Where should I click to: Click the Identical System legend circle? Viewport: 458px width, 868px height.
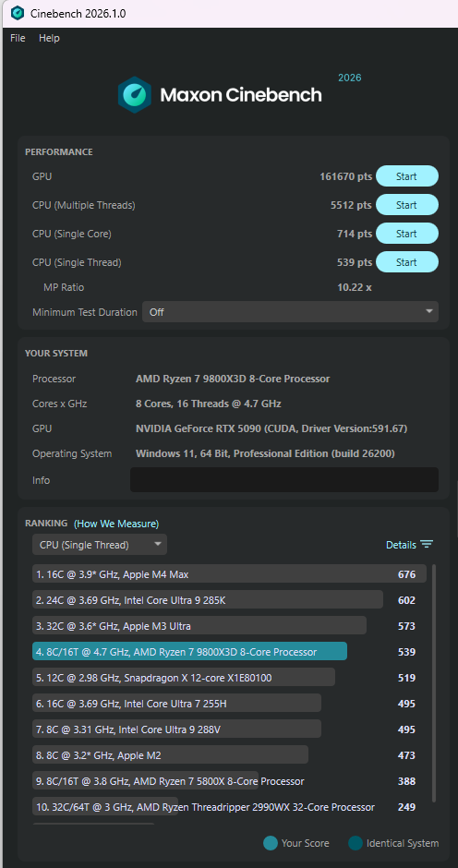click(x=355, y=843)
